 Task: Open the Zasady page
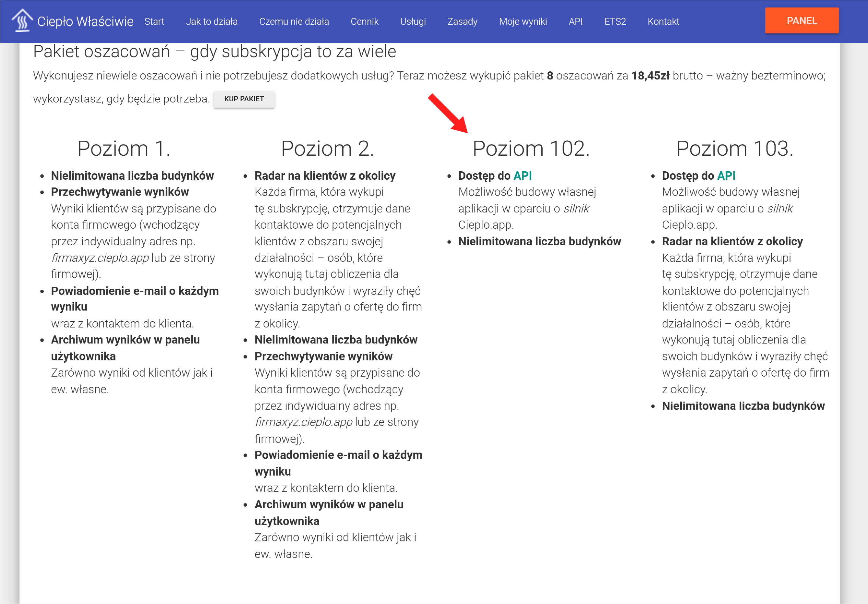462,21
